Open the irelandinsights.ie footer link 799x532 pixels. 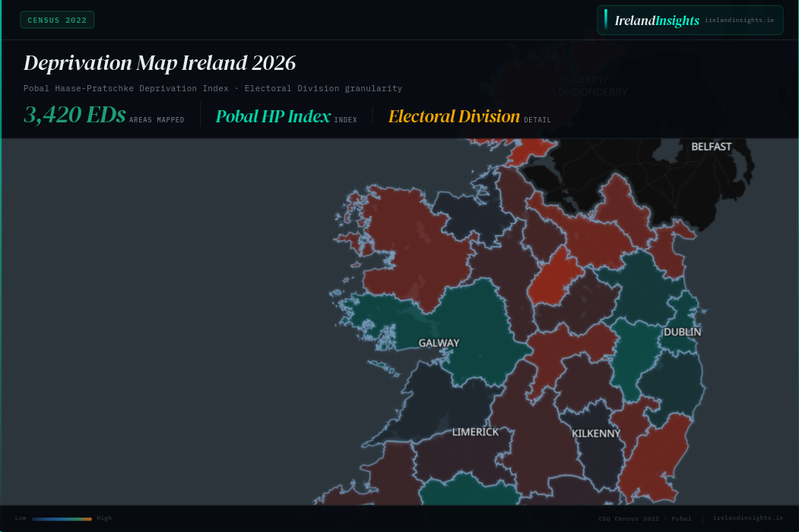pyautogui.click(x=747, y=518)
